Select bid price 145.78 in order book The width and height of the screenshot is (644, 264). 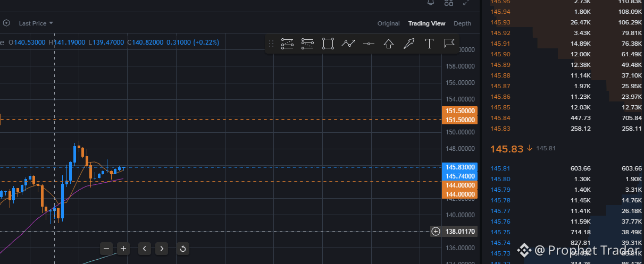[x=500, y=200]
